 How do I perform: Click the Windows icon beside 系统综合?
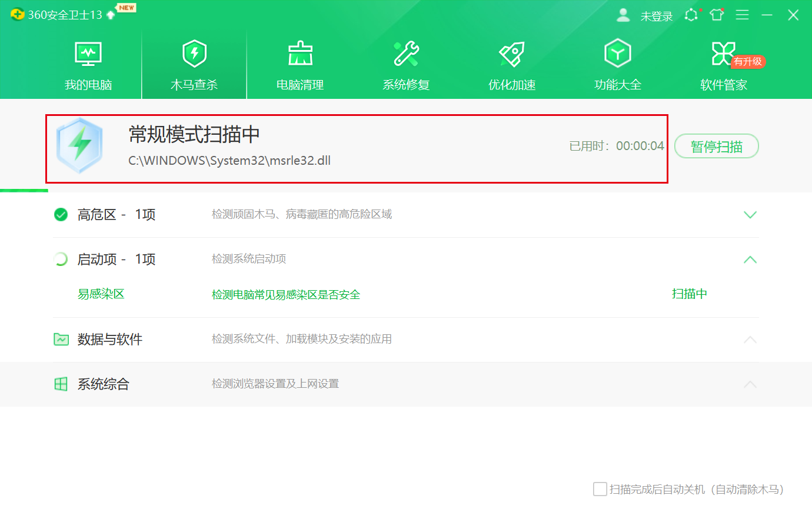point(61,384)
